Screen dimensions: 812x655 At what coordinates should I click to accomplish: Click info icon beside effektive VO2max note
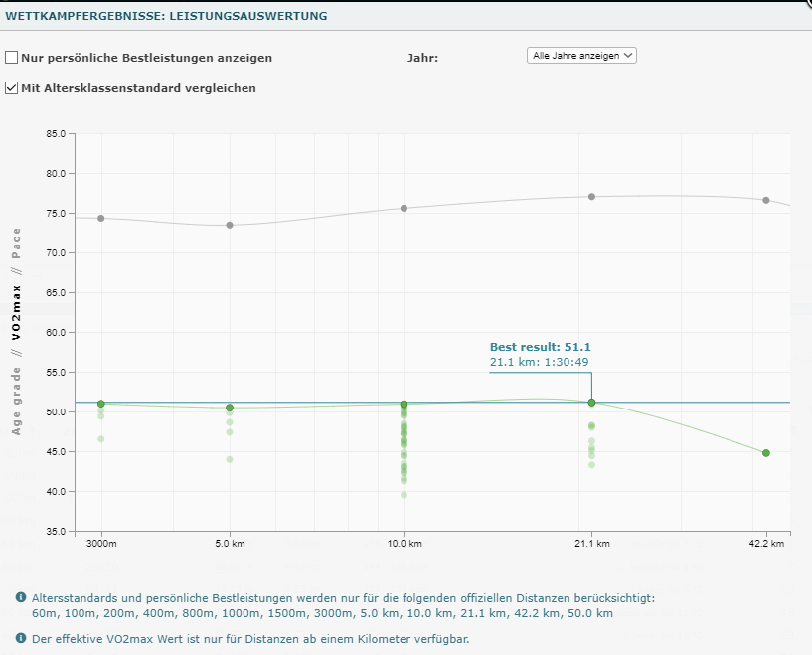click(21, 638)
